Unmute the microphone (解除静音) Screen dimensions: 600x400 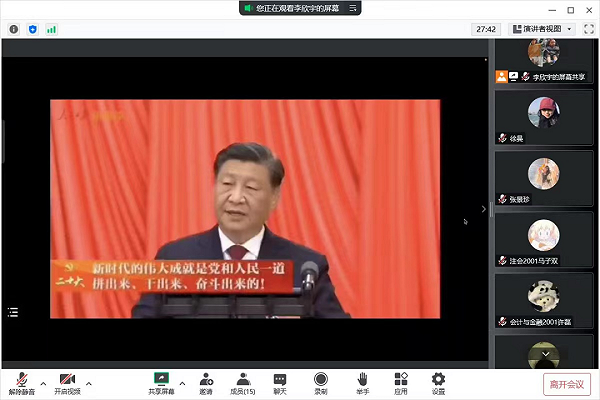pos(22,382)
